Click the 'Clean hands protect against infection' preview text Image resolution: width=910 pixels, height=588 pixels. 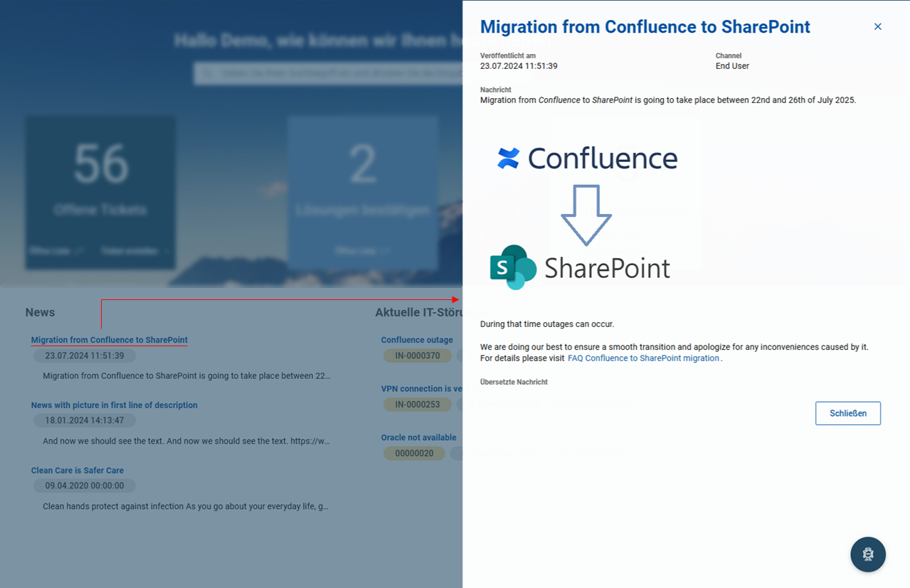[186, 507]
